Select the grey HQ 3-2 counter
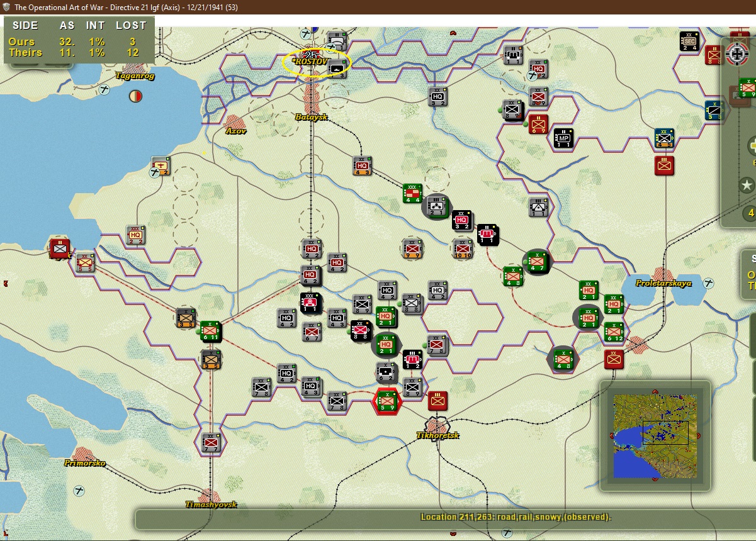Viewport: 756px width, 541px height. tap(437, 96)
